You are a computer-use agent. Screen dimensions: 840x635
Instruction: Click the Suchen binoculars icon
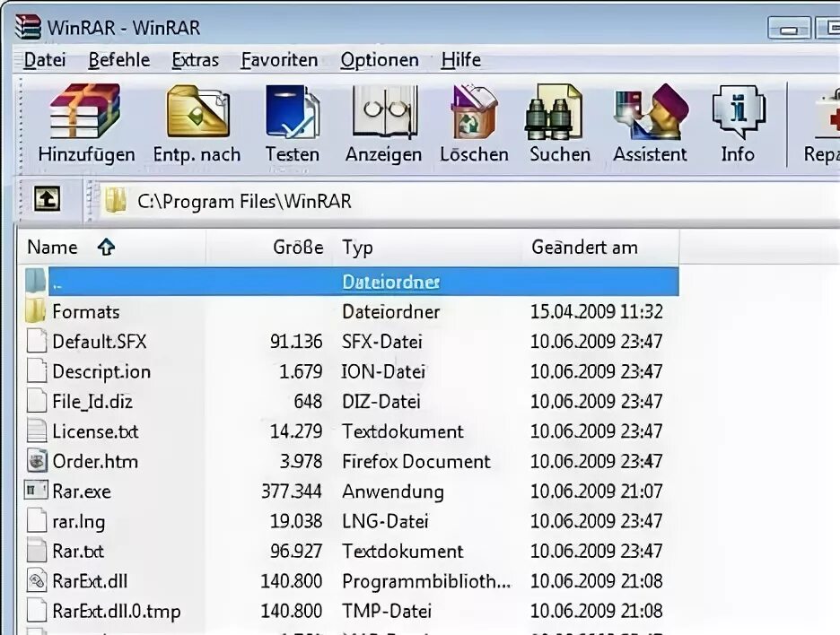click(554, 111)
